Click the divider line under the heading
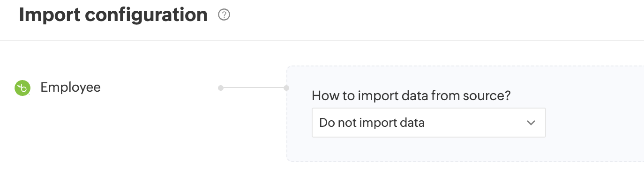 tap(322, 41)
